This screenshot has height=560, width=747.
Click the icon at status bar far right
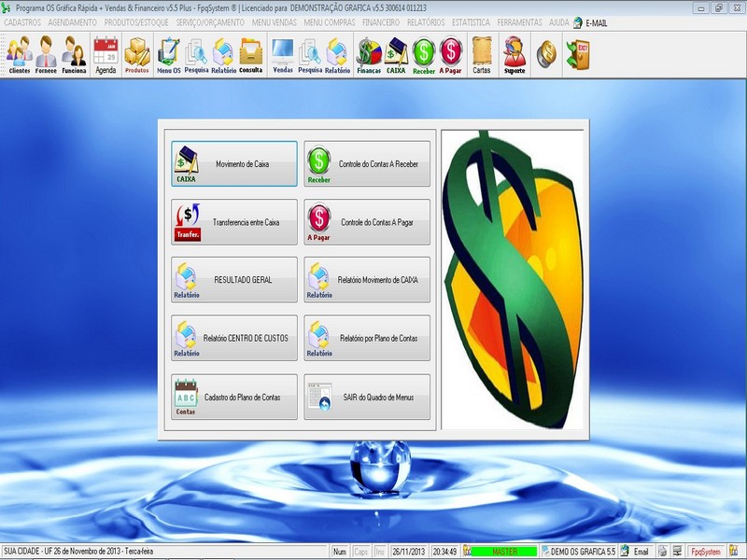click(734, 552)
